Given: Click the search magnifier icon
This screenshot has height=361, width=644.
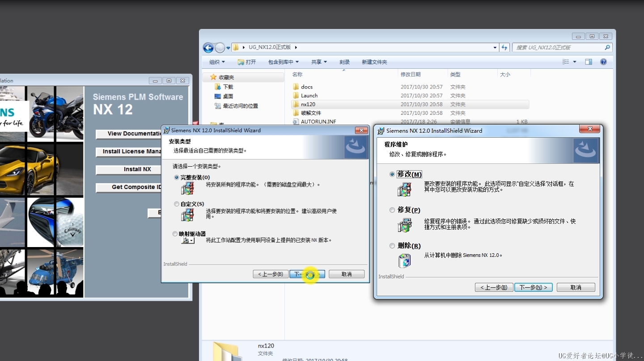Looking at the screenshot, I should 607,47.
